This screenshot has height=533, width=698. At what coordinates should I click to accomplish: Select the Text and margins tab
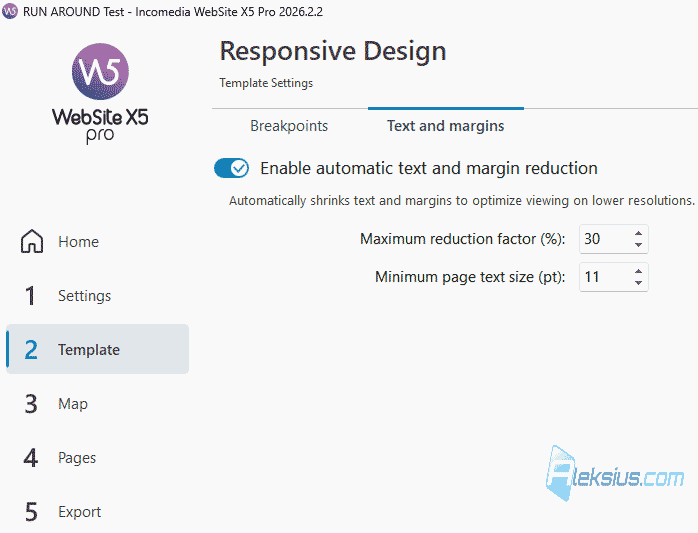pyautogui.click(x=446, y=126)
